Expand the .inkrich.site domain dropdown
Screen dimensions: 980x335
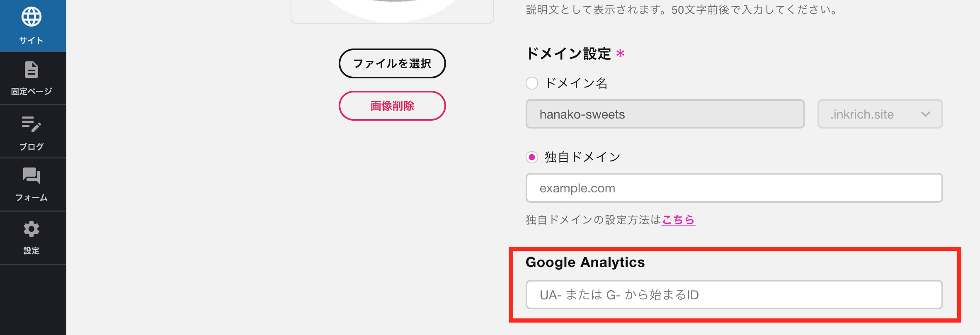click(880, 114)
